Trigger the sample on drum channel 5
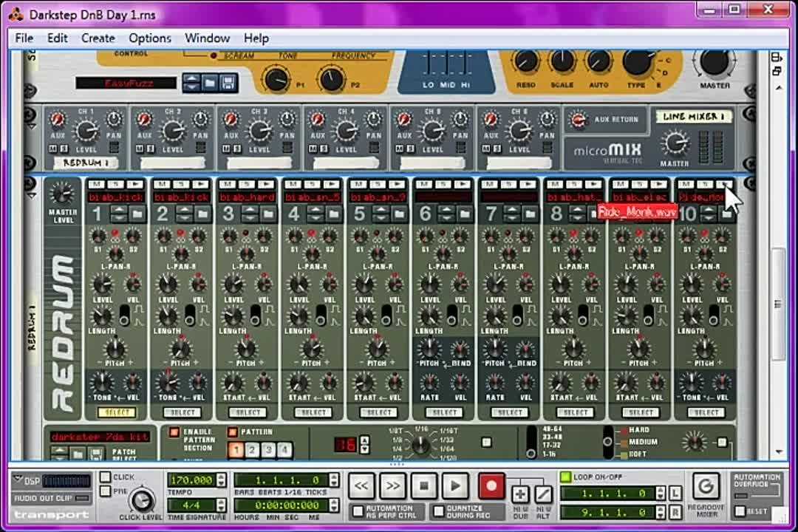 pos(397,184)
